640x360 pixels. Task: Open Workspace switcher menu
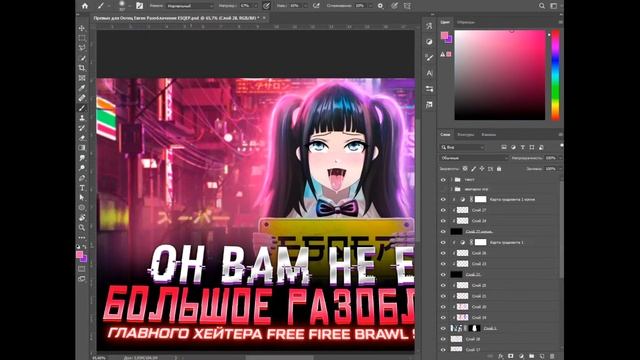pos(554,6)
